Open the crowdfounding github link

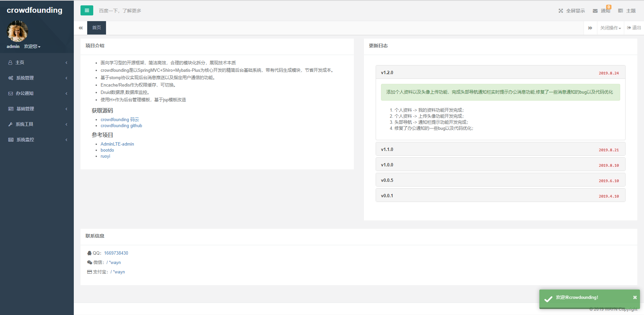(x=121, y=125)
